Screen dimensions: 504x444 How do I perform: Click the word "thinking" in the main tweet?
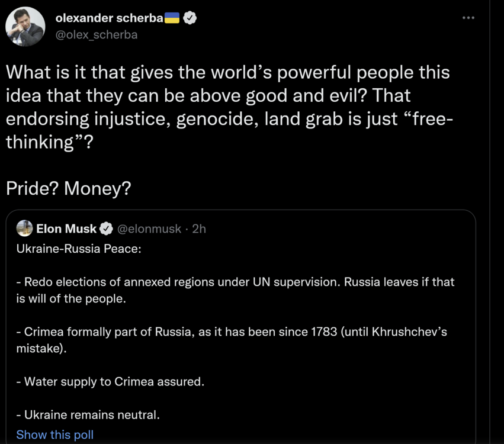coord(43,142)
